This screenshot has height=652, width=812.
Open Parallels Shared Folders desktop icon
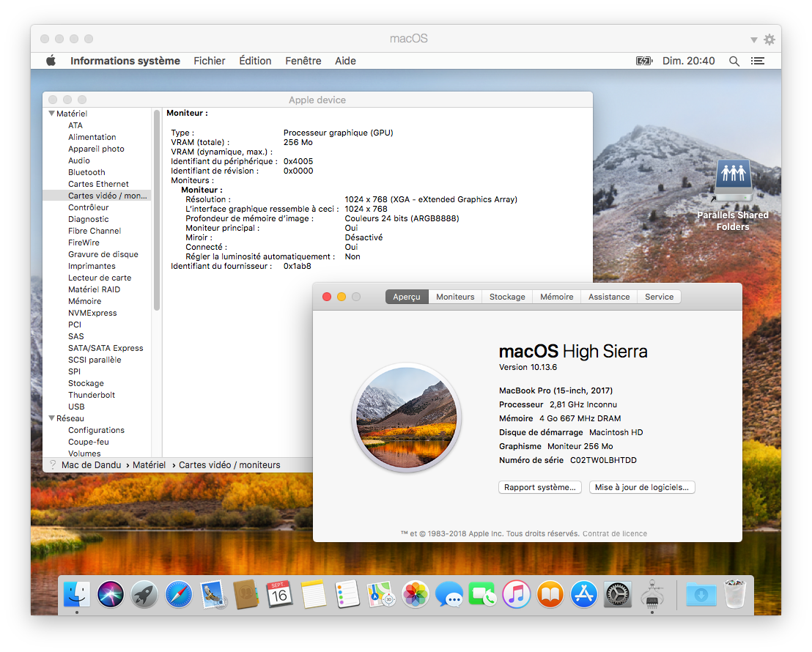pyautogui.click(x=733, y=196)
